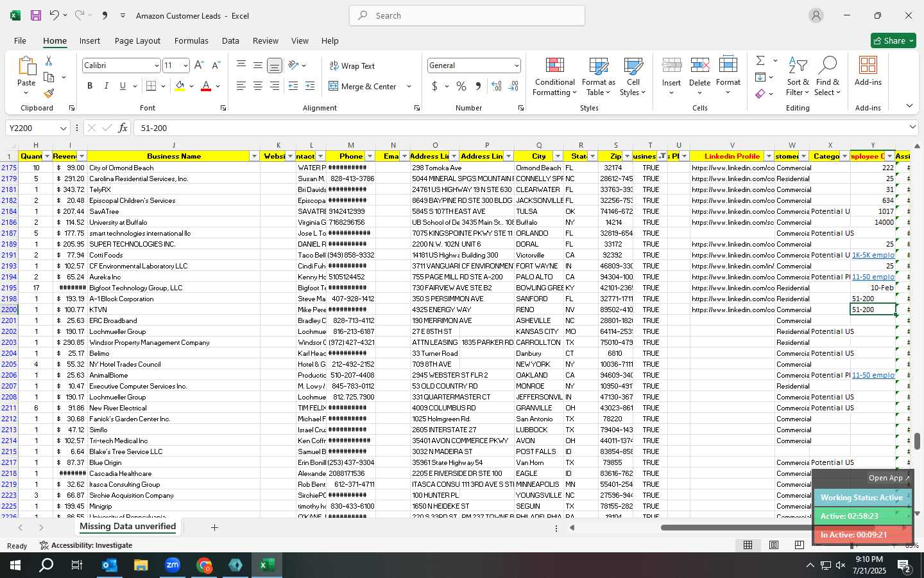Toggle Italic formatting
924x578 pixels.
click(x=106, y=86)
